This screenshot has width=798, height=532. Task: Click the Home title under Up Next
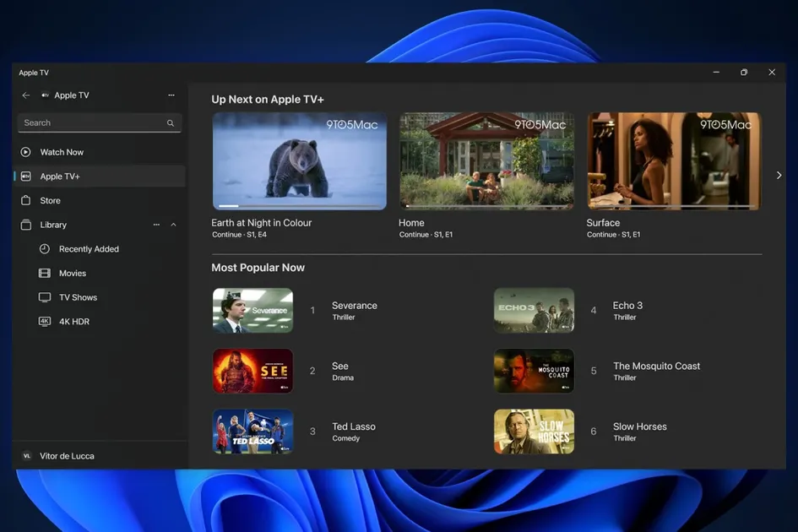(x=411, y=222)
